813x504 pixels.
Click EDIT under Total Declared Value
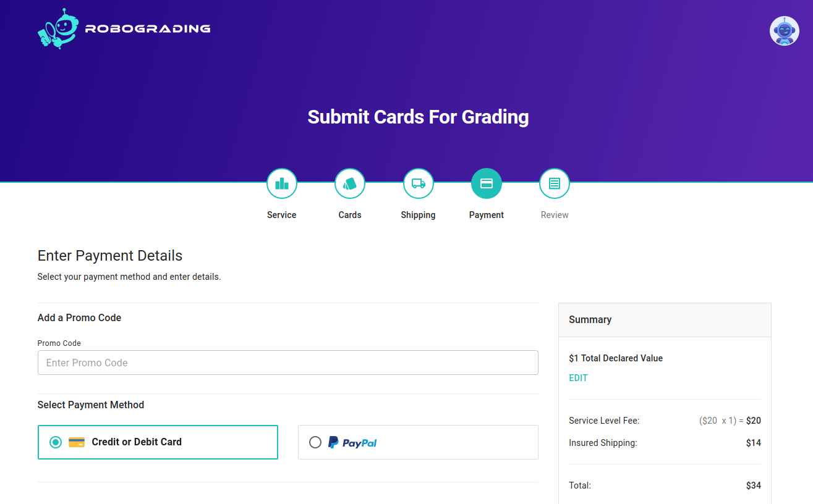click(578, 378)
